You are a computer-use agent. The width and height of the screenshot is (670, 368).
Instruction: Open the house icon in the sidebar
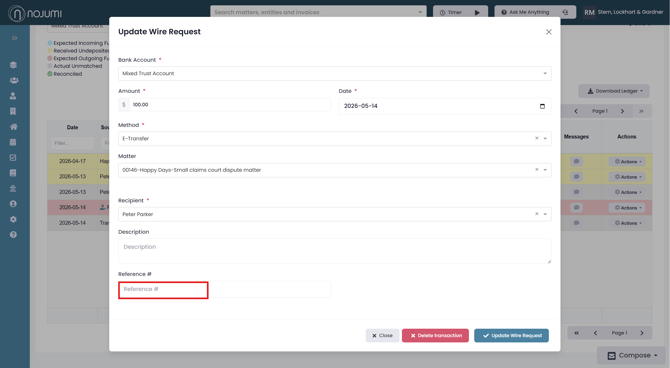click(x=13, y=127)
